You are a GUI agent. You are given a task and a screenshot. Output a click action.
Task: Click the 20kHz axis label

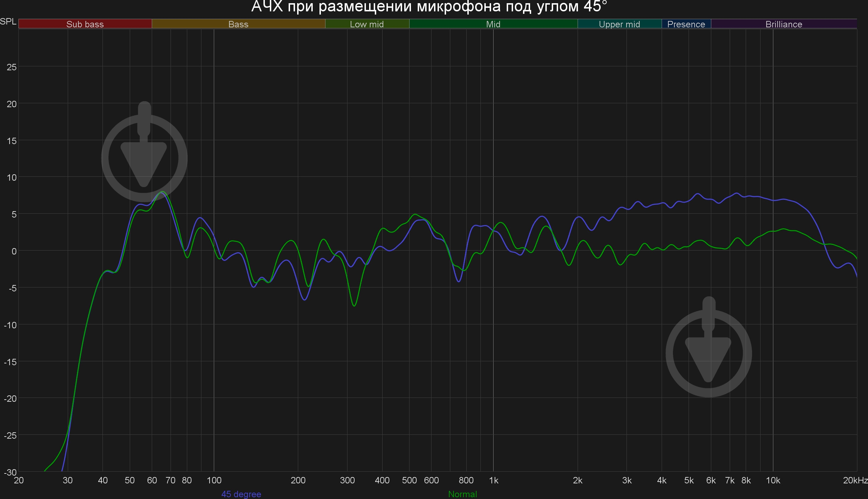(x=855, y=480)
